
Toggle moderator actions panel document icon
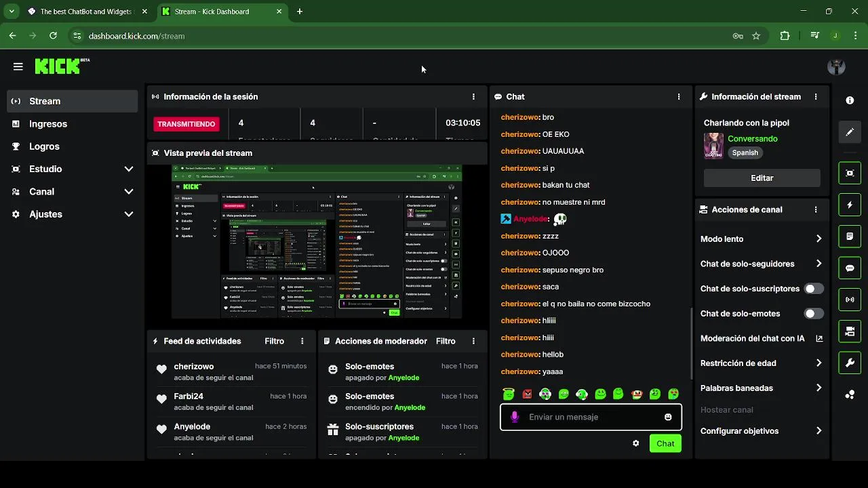[x=850, y=237]
